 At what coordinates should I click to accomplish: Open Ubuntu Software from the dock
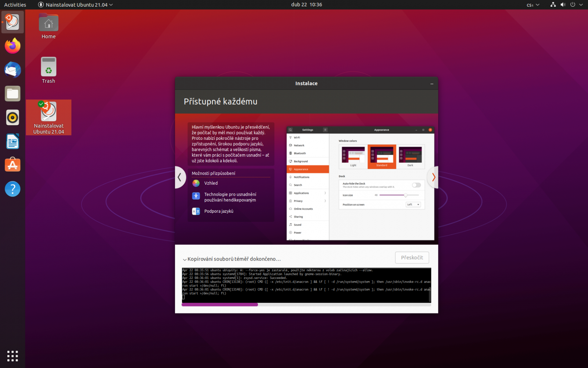click(x=12, y=165)
